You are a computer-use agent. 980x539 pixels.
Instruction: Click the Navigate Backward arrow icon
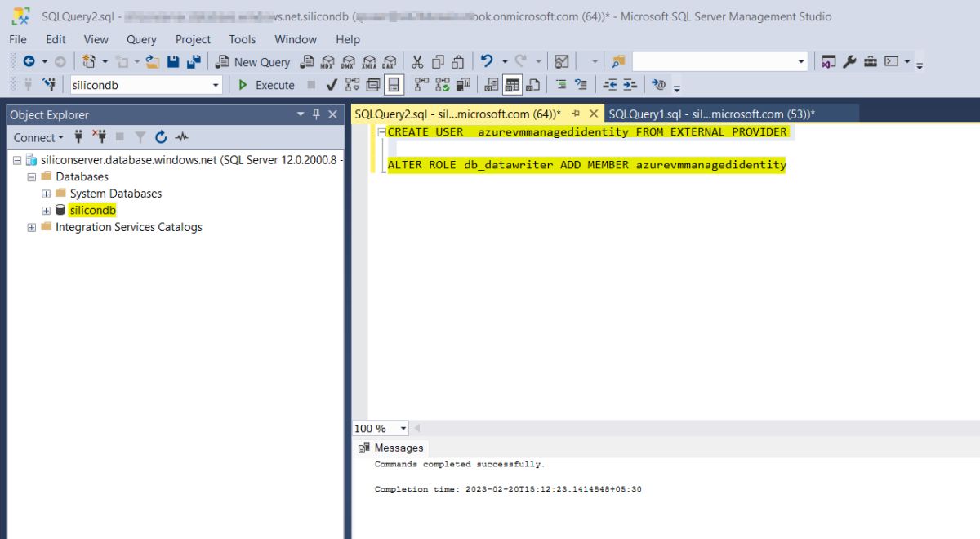pos(29,61)
